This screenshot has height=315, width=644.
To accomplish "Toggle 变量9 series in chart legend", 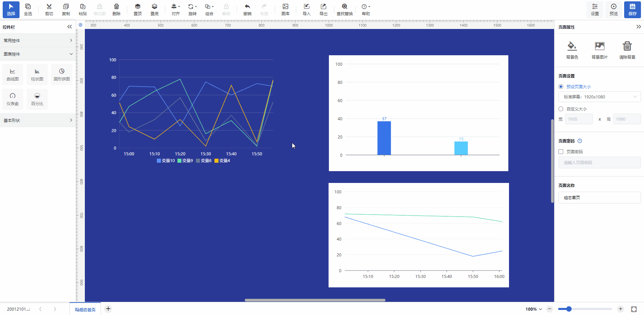I will coord(185,161).
